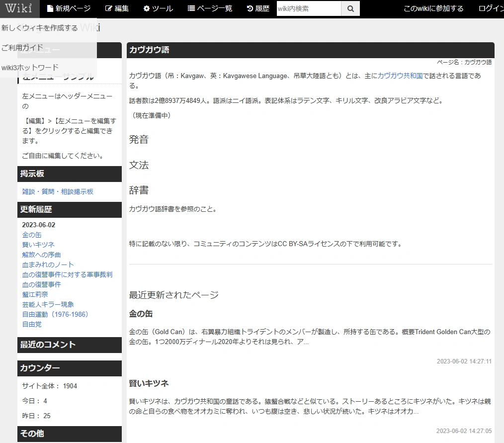Viewport: 504px width, 443px height.
Task: Click the search magnifier icon
Action: (350, 8)
